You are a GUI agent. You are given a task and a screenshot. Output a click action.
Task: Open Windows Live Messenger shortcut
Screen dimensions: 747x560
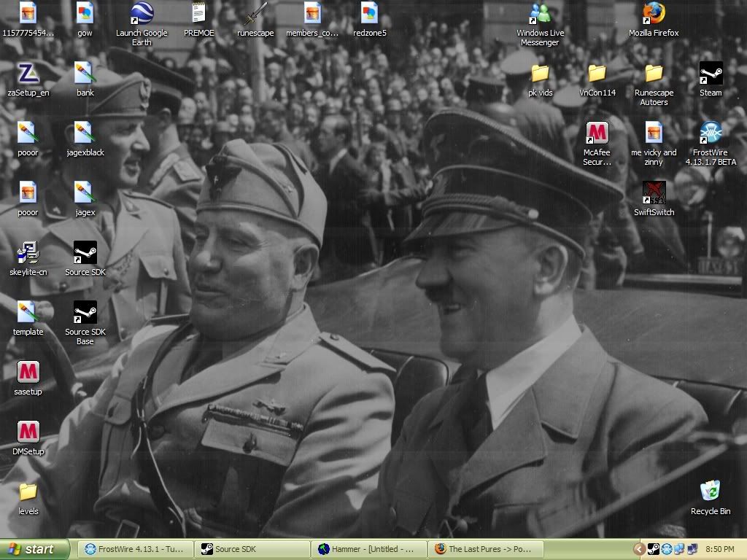[540, 13]
